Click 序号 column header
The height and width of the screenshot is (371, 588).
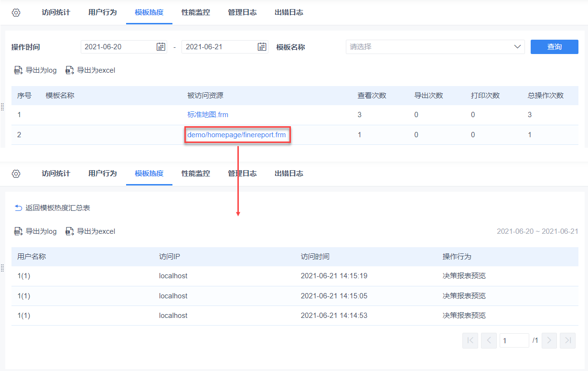tap(24, 96)
